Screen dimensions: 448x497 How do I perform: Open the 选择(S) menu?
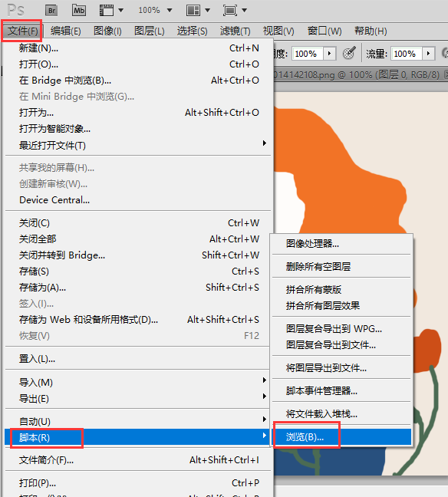(192, 31)
